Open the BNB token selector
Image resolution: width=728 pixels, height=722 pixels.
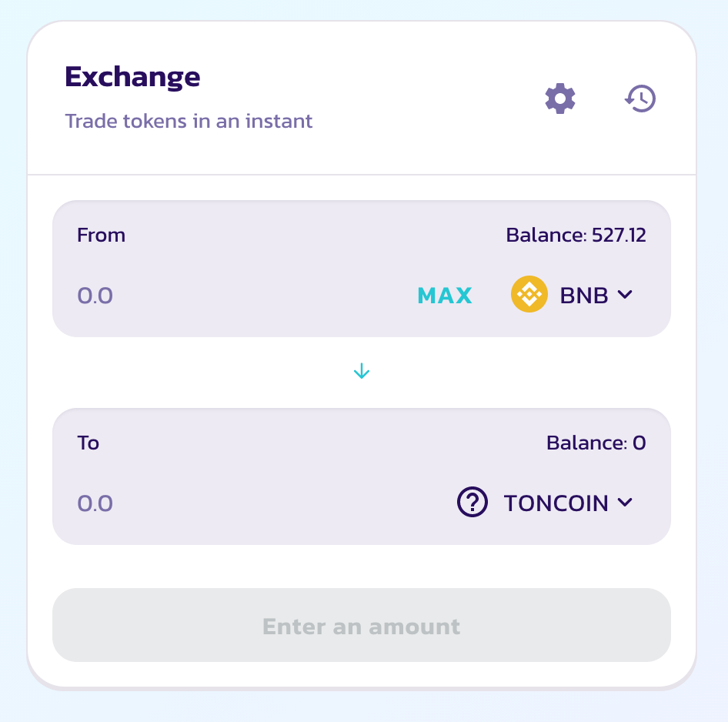click(x=572, y=294)
